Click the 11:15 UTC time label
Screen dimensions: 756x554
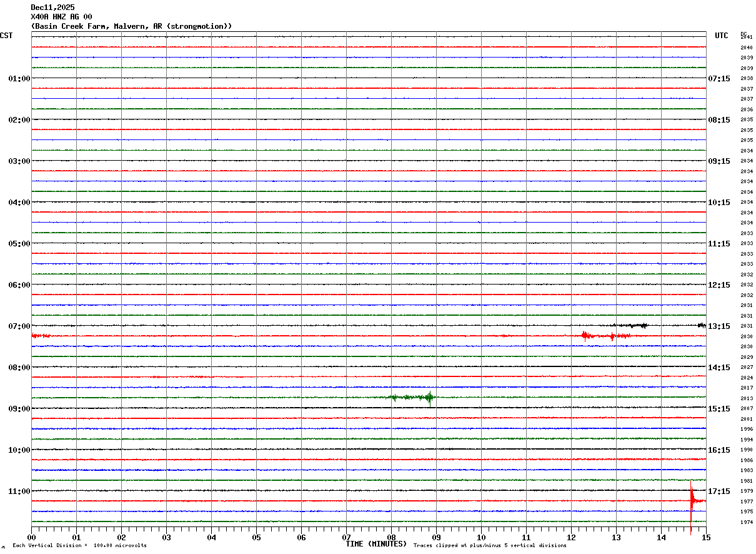[x=719, y=244]
